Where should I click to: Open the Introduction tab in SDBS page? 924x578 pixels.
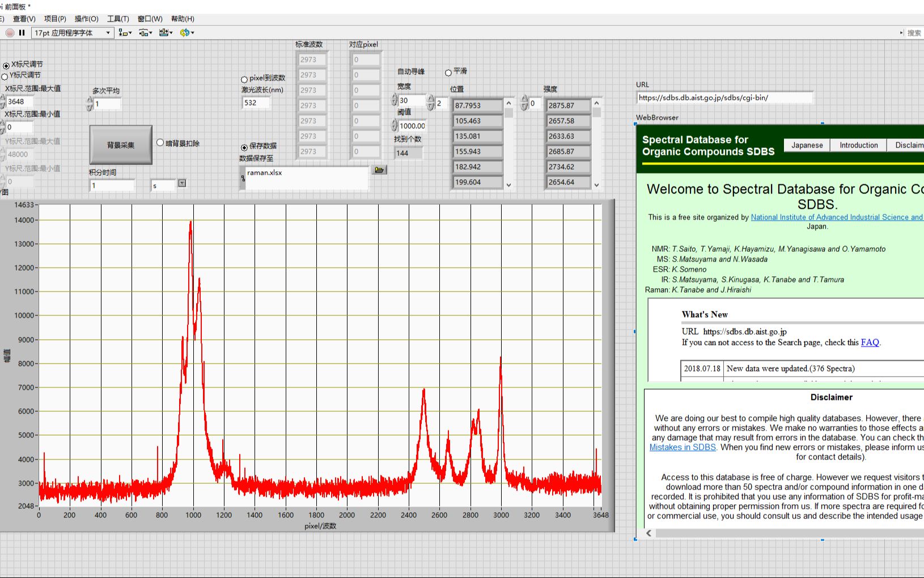point(858,145)
